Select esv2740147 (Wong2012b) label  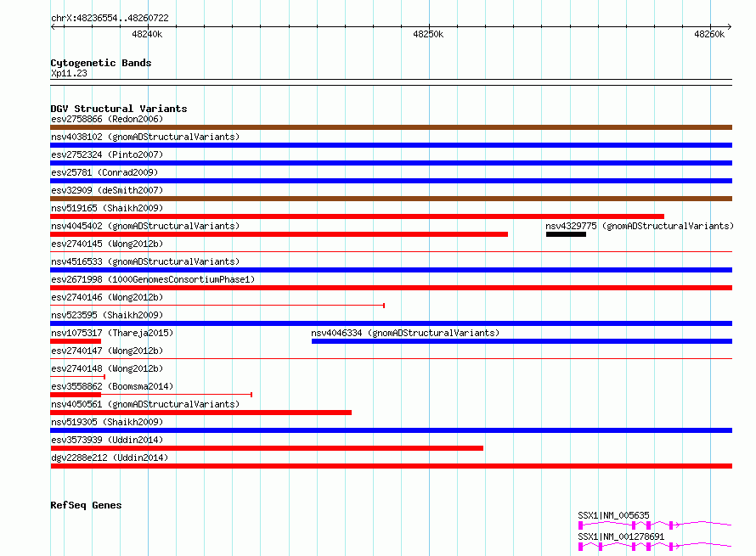pos(107,351)
